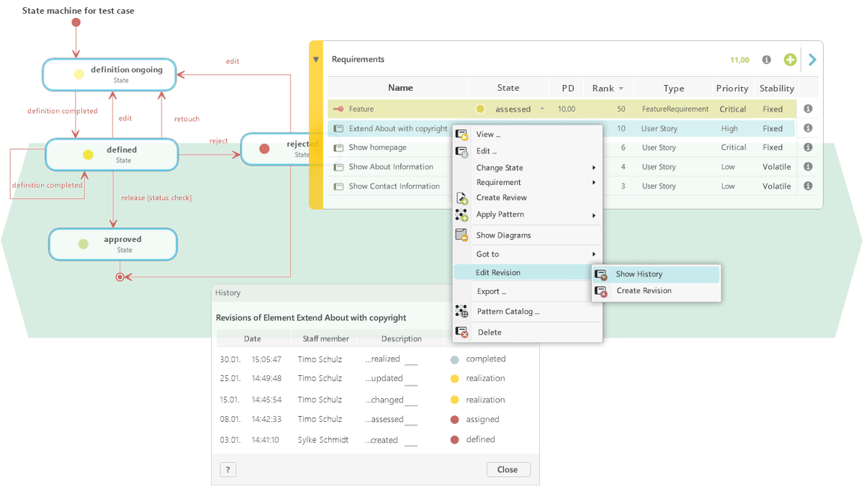Image resolution: width=864 pixels, height=504 pixels.
Task: Click the info icon on the Feature row
Action: 808,109
